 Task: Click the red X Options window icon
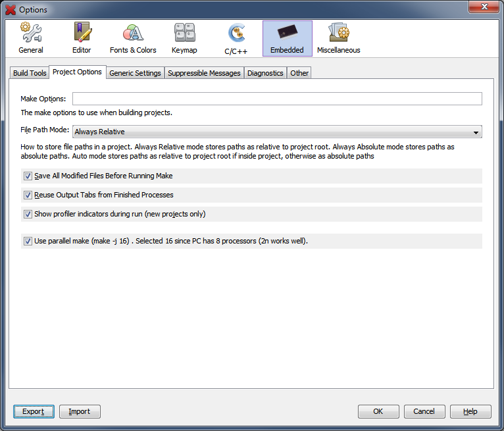[x=11, y=10]
